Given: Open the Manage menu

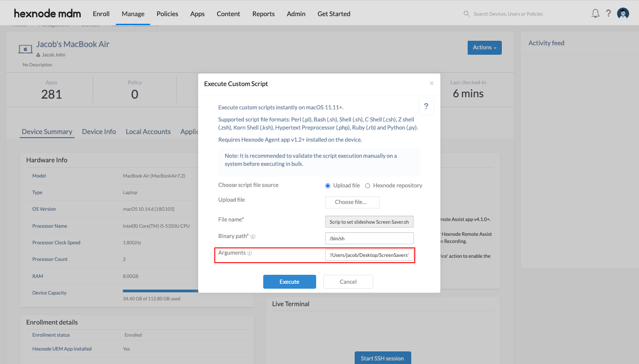Looking at the screenshot, I should (133, 13).
